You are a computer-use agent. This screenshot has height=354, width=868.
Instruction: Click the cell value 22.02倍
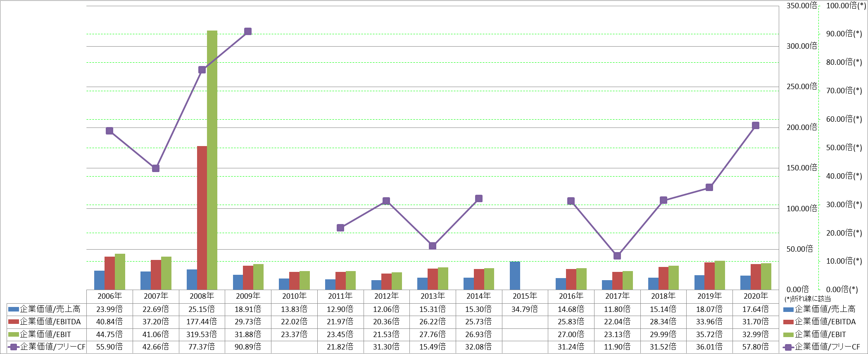click(x=294, y=322)
